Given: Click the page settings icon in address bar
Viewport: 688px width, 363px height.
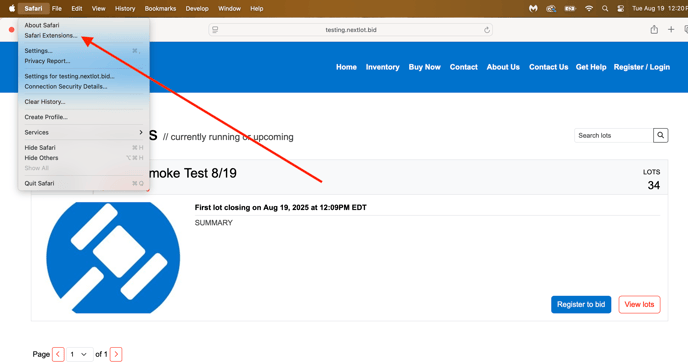Looking at the screenshot, I should point(215,30).
